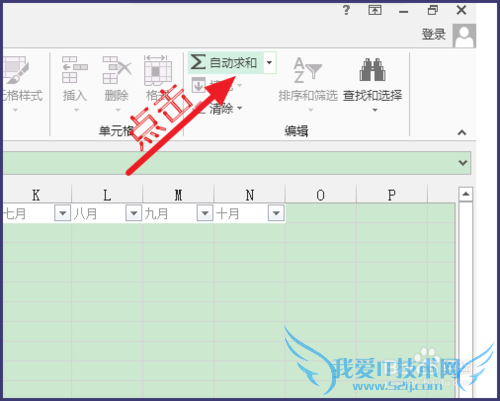Open the 七月 filter dropdown

63,213
